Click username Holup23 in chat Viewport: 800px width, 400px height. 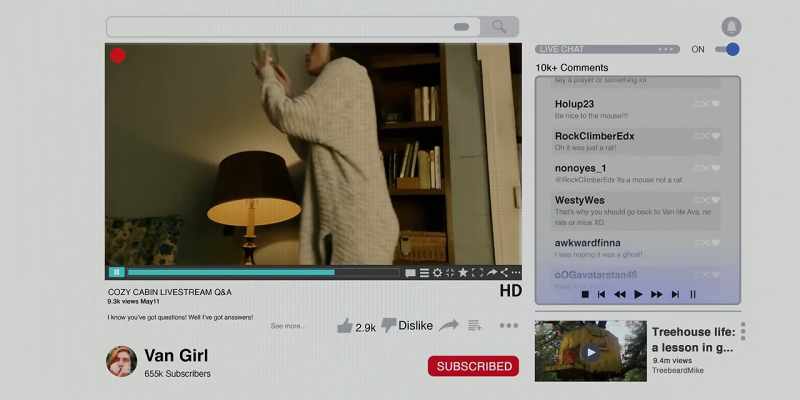[x=574, y=104]
